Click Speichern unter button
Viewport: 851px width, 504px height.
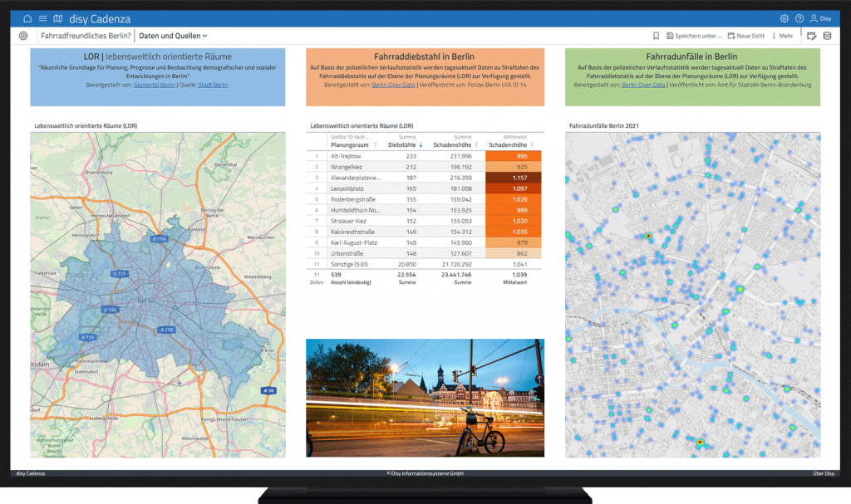click(694, 36)
